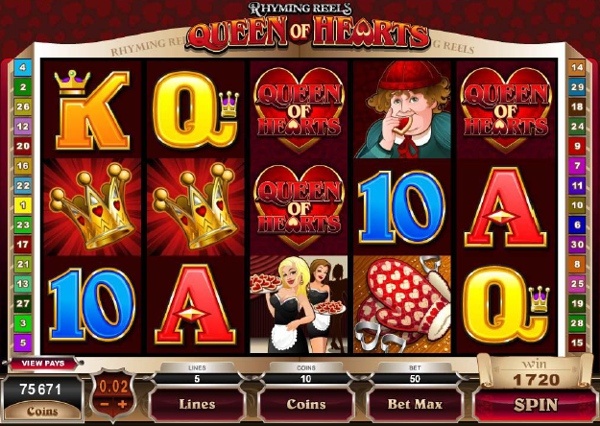Image resolution: width=600 pixels, height=426 pixels.
Task: Select the Bet Max button
Action: click(x=415, y=404)
